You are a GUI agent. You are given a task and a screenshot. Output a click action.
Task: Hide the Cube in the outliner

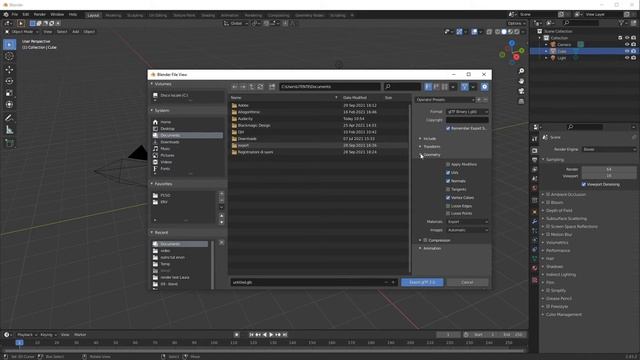[627, 51]
